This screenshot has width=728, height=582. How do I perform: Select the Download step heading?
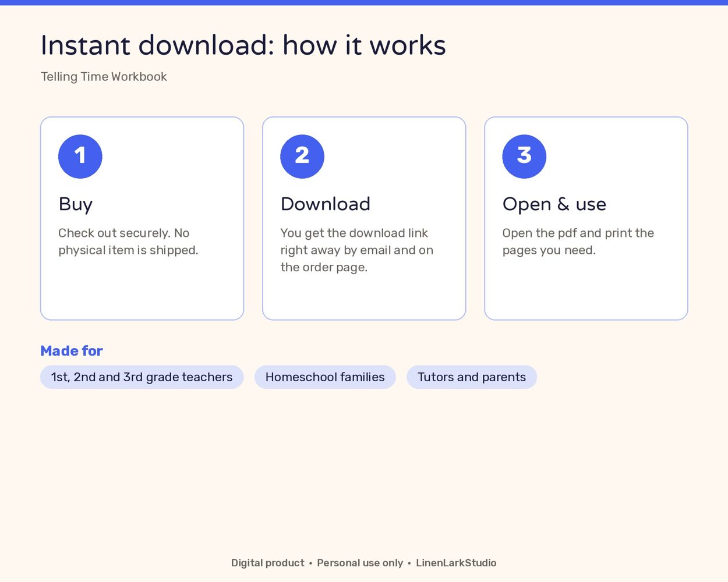tap(326, 204)
